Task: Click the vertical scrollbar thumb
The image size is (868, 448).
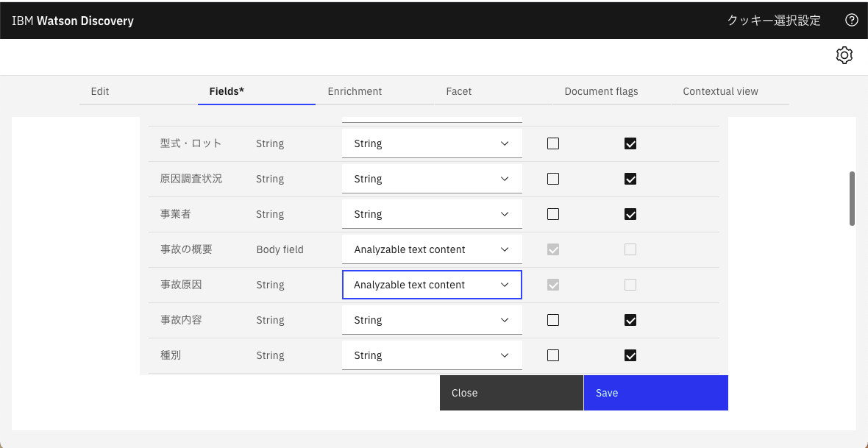Action: coord(852,199)
